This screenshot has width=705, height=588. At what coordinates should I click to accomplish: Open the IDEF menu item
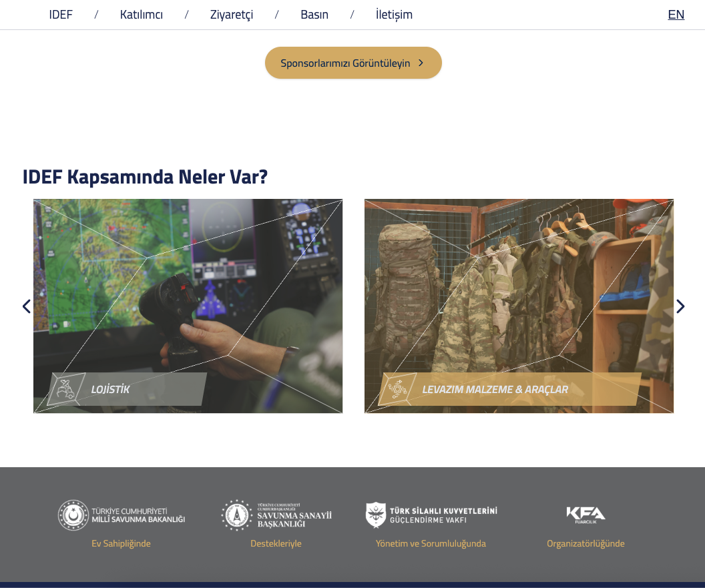(x=61, y=15)
